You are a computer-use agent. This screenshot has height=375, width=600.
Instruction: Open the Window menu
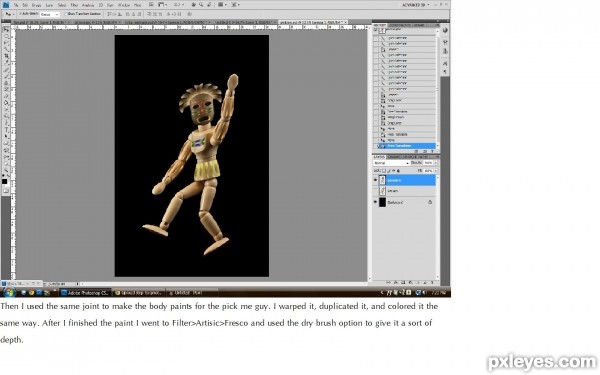pyautogui.click(x=124, y=5)
